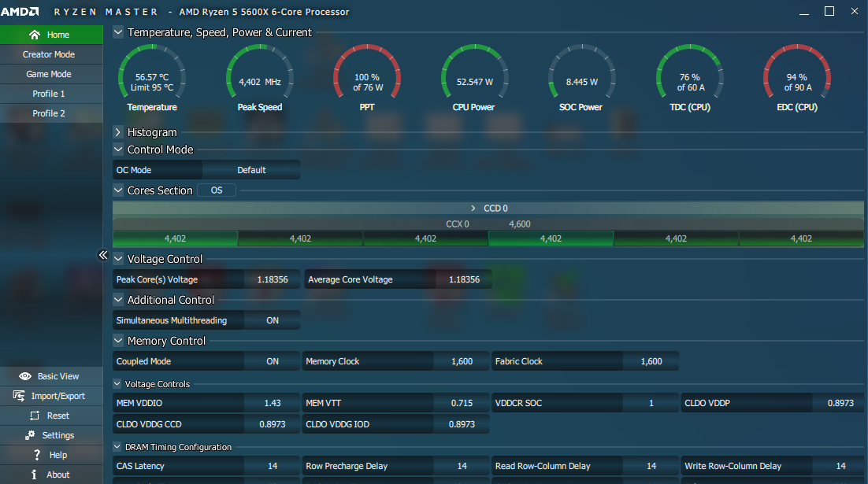Image resolution: width=868 pixels, height=484 pixels.
Task: Click the Basic View eye icon
Action: pos(25,376)
